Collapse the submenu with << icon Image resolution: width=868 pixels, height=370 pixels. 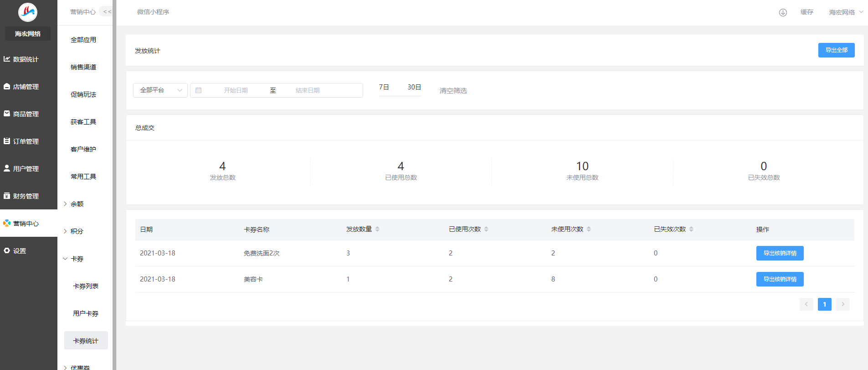(x=107, y=12)
